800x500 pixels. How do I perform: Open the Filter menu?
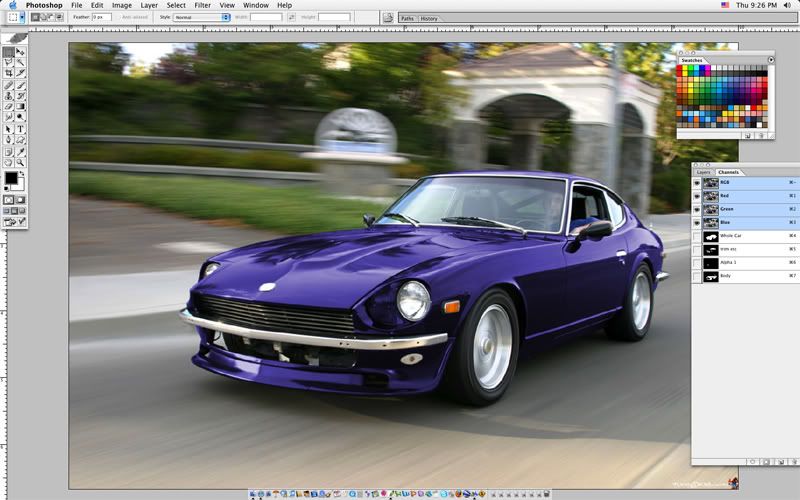[x=203, y=5]
